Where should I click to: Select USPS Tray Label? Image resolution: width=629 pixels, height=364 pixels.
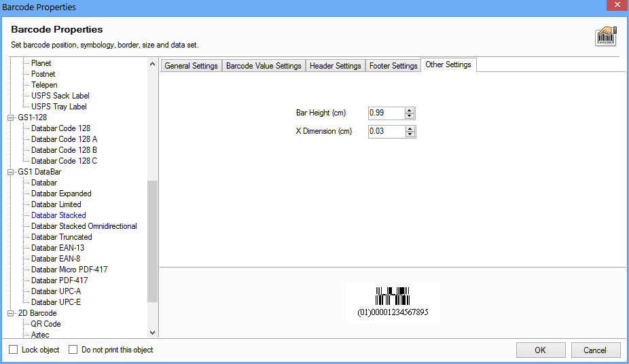pyautogui.click(x=59, y=106)
